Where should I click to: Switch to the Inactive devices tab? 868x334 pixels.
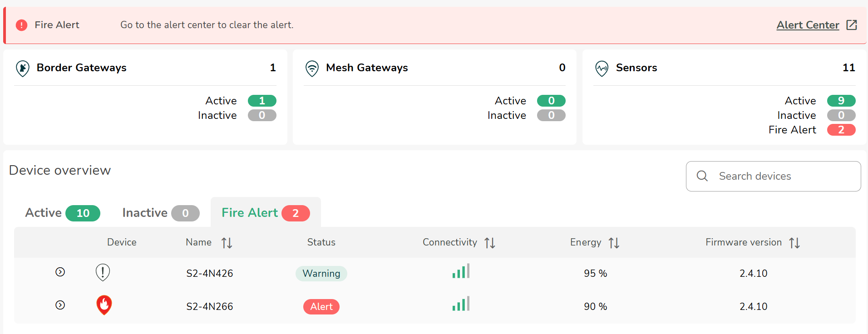point(160,213)
